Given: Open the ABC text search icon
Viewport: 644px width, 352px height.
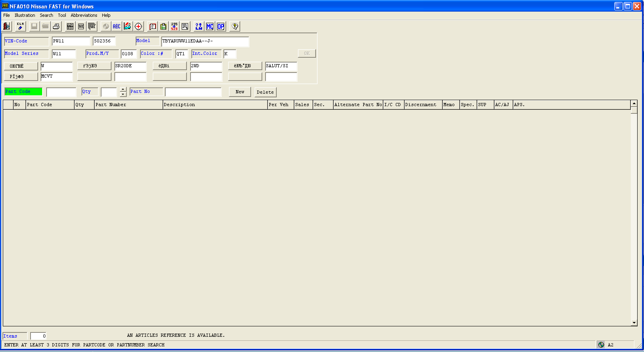Looking at the screenshot, I should click(x=116, y=26).
